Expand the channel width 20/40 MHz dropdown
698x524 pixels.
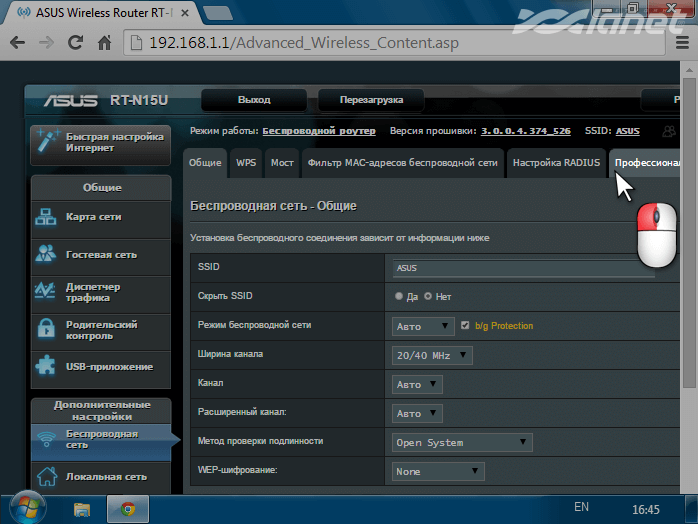(x=431, y=355)
